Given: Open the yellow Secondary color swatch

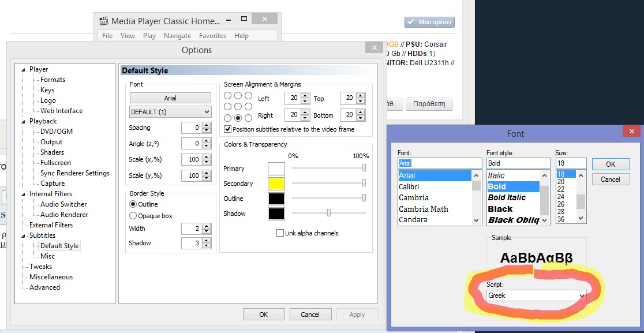Looking at the screenshot, I should [276, 184].
